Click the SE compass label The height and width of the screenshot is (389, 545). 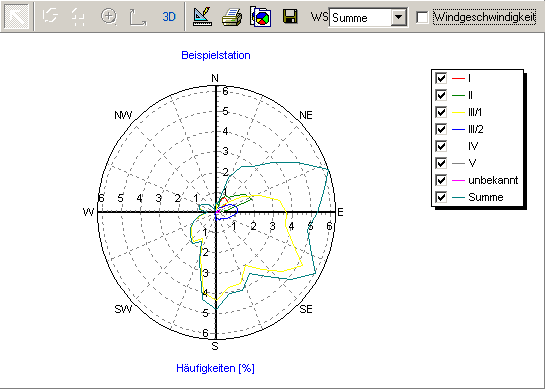pos(306,309)
